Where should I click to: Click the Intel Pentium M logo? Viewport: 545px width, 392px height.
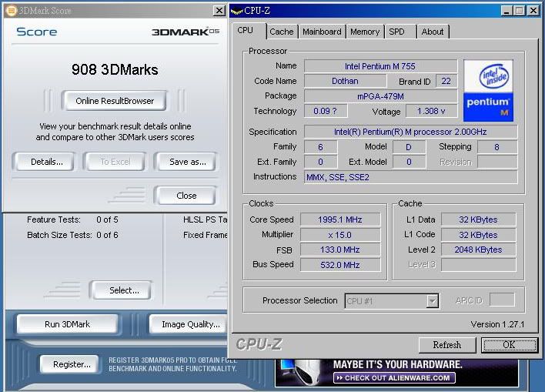click(x=488, y=91)
